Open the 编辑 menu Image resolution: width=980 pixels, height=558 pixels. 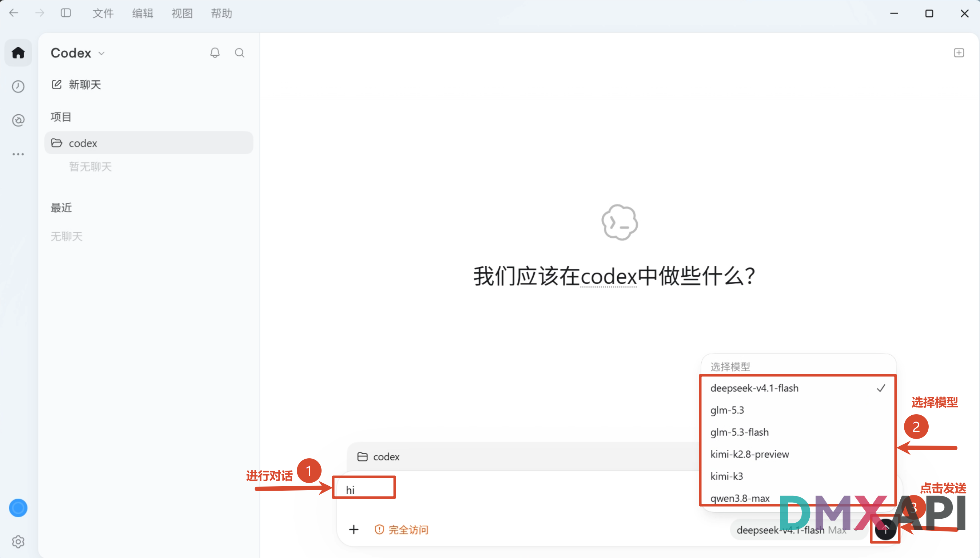(x=143, y=13)
